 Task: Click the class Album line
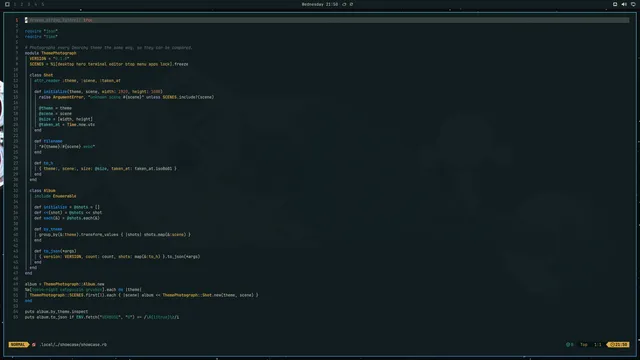[x=42, y=191]
